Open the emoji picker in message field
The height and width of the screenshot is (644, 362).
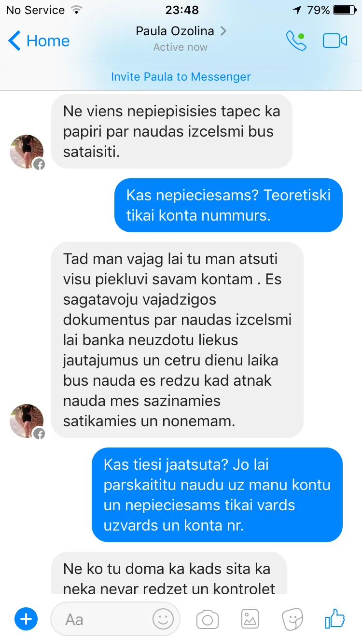point(163,619)
